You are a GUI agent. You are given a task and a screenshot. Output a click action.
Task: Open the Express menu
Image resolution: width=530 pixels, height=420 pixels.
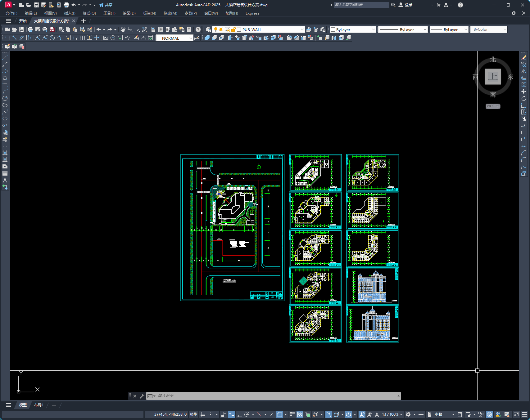point(252,13)
